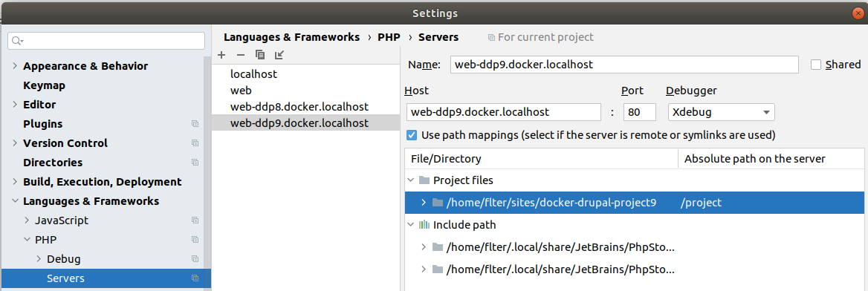Click Absolute path on the server header
Image resolution: width=868 pixels, height=291 pixels.
pyautogui.click(x=771, y=159)
